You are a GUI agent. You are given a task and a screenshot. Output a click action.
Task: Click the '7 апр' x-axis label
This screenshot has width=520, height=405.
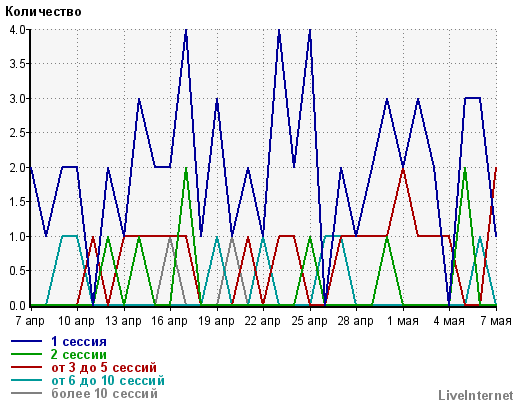[30, 321]
